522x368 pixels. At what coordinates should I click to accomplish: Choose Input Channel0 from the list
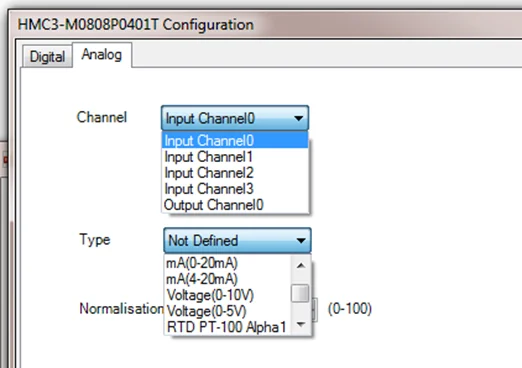tap(235, 140)
